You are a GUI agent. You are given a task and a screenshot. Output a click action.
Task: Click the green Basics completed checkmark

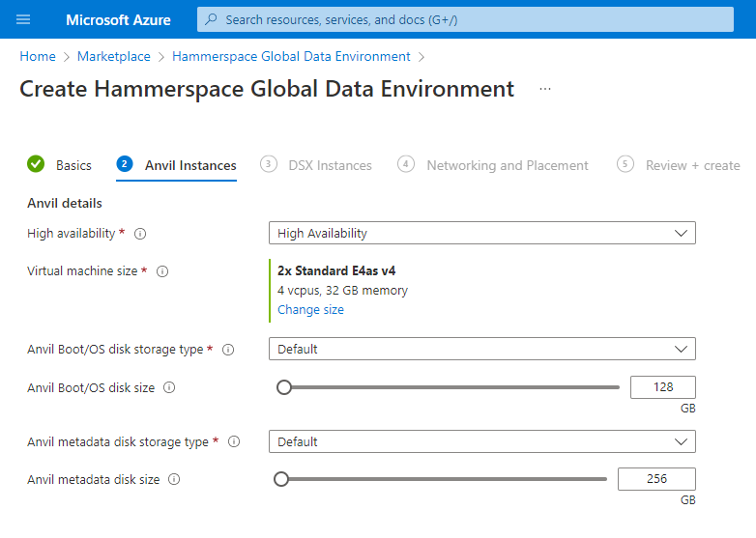click(36, 164)
